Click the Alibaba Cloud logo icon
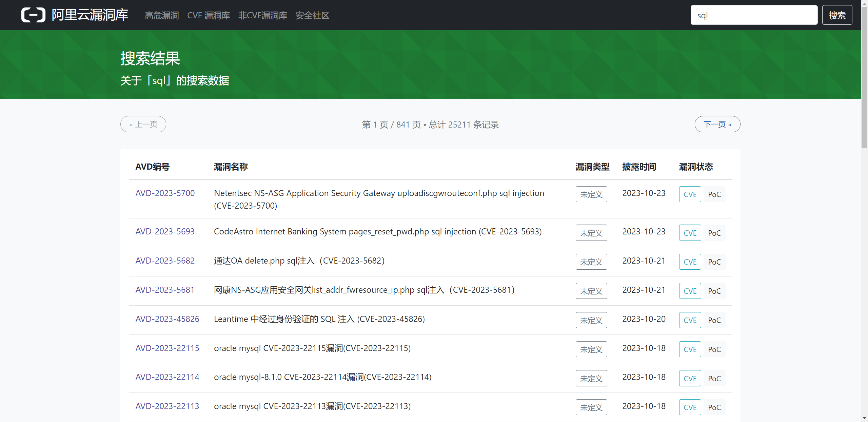868x422 pixels. coord(33,15)
